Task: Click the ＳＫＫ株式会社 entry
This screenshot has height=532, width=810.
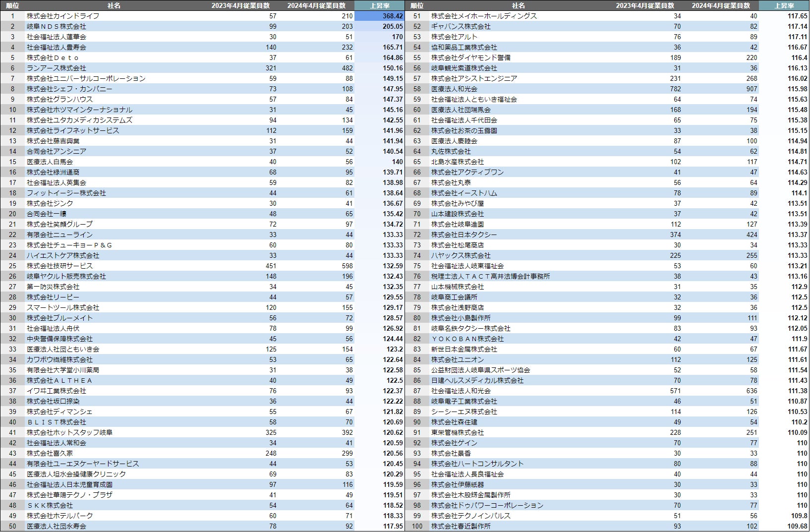Action: point(50,505)
